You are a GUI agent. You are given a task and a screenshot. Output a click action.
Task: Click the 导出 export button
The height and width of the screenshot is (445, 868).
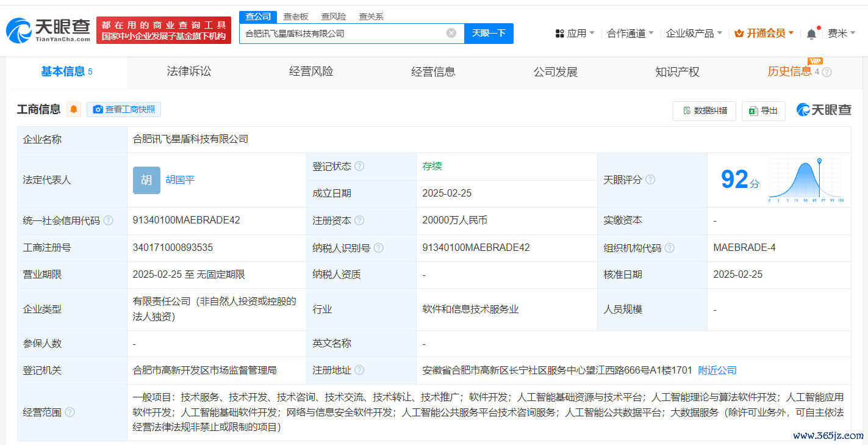coord(764,110)
